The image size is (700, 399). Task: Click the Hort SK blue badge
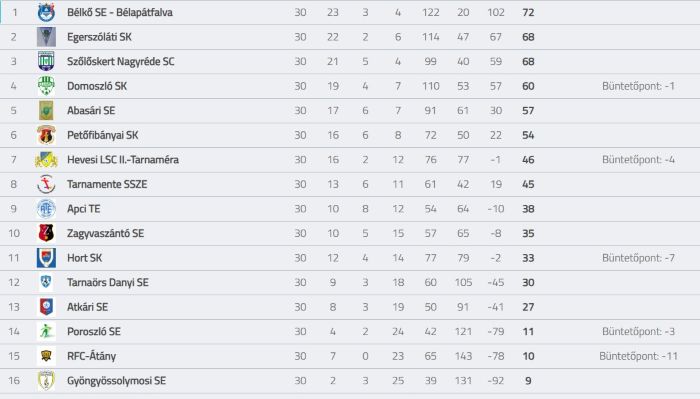[46, 258]
